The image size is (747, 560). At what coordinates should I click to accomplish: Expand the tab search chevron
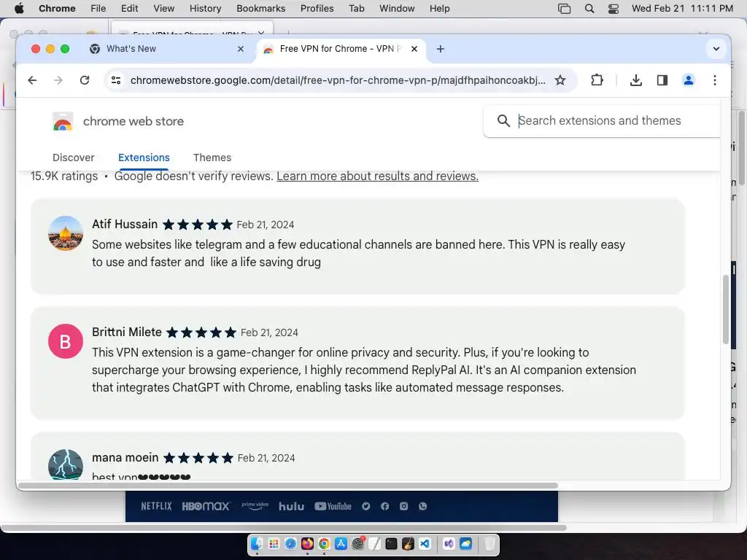[716, 49]
